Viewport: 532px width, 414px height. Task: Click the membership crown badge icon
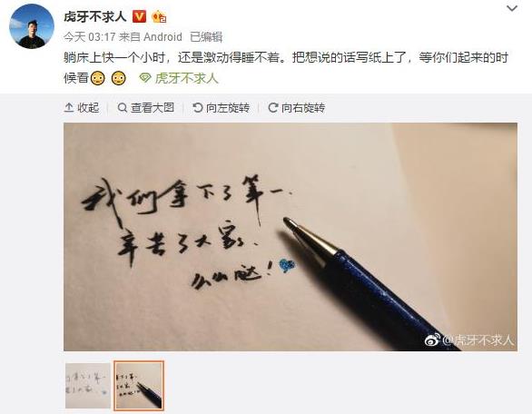click(x=159, y=16)
